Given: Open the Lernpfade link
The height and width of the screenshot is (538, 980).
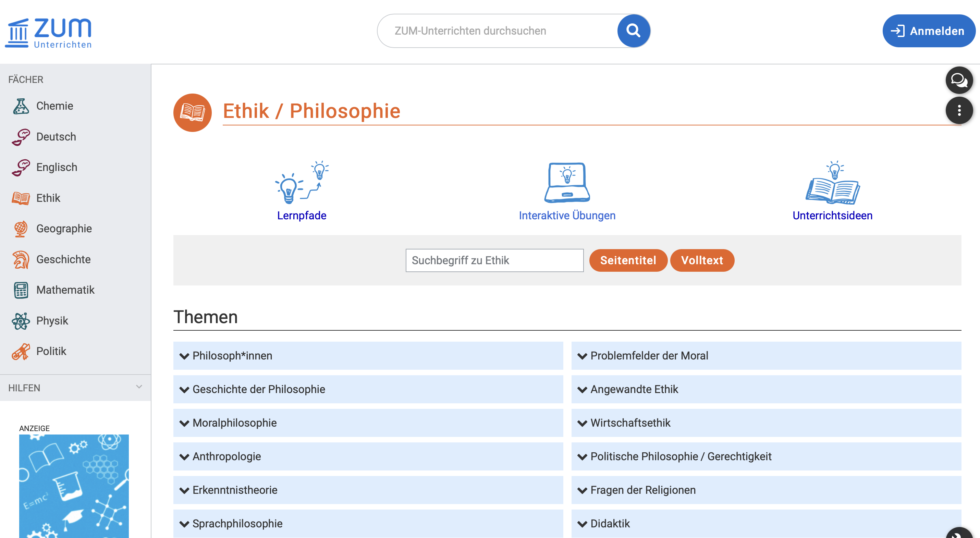Looking at the screenshot, I should click(302, 215).
